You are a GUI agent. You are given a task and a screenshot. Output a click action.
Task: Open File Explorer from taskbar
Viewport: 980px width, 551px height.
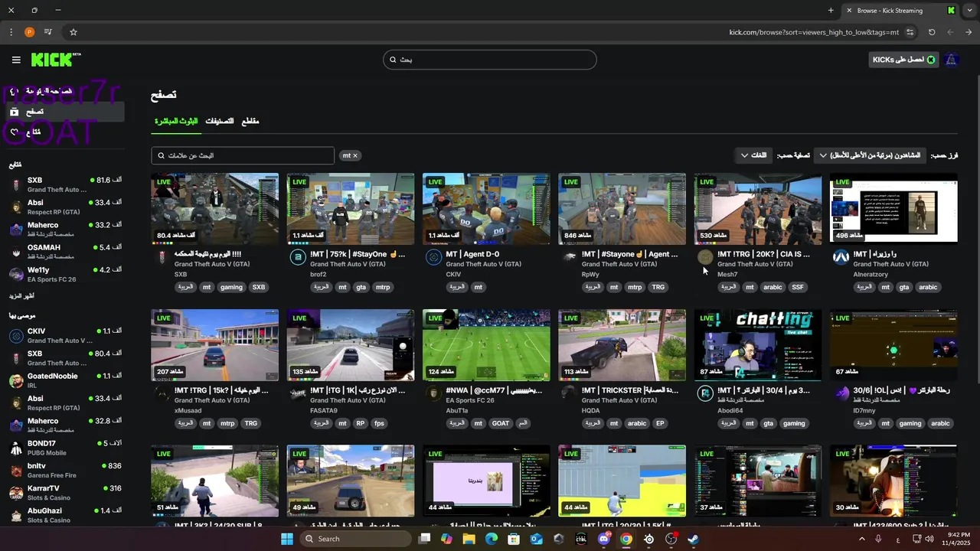pyautogui.click(x=469, y=539)
